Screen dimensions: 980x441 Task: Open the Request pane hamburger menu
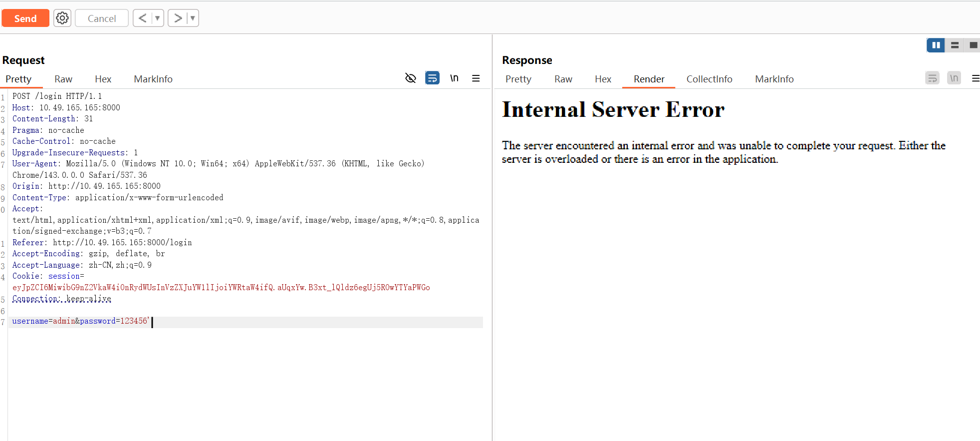(x=476, y=78)
